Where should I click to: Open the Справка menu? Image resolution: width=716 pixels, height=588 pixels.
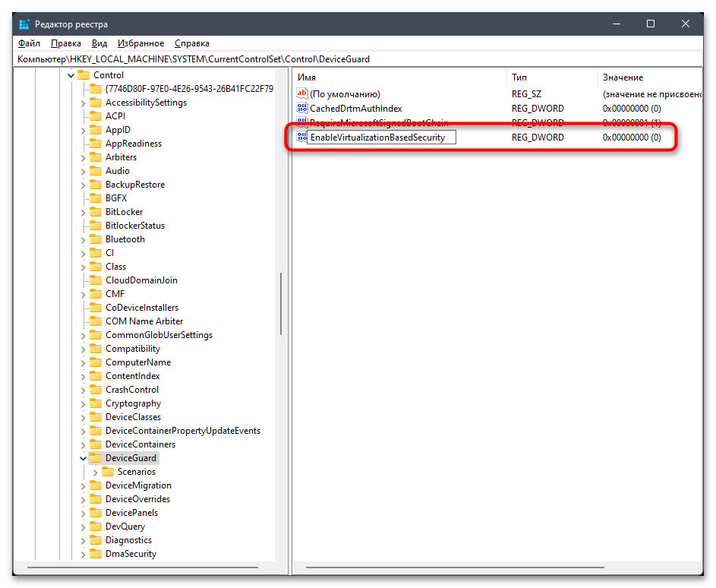tap(192, 43)
